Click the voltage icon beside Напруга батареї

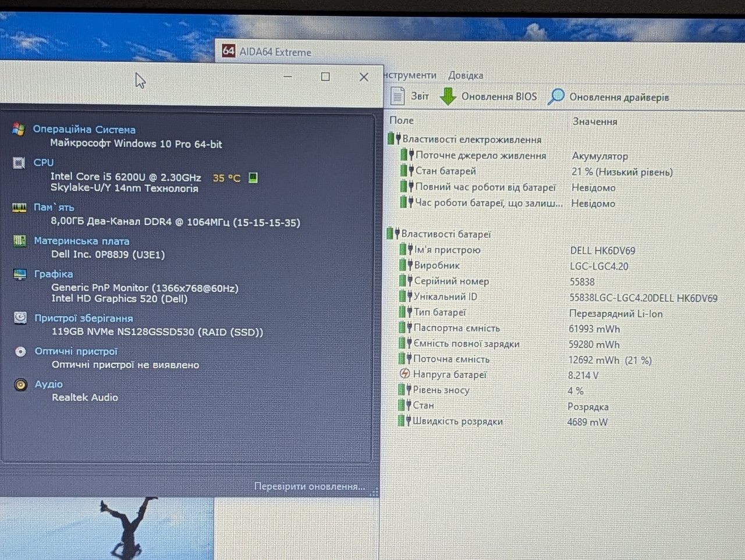coord(405,374)
